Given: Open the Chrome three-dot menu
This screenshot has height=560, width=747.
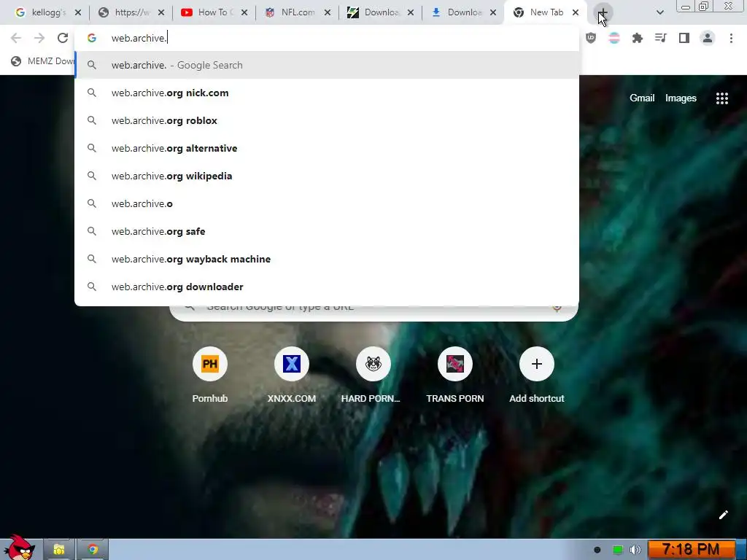Looking at the screenshot, I should [x=731, y=38].
